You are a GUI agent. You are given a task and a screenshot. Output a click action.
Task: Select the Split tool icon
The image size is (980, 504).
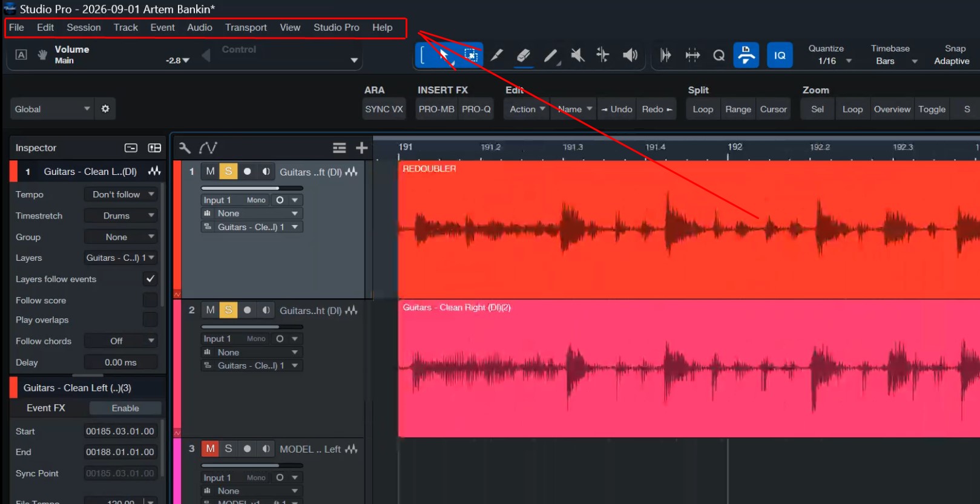pyautogui.click(x=496, y=55)
